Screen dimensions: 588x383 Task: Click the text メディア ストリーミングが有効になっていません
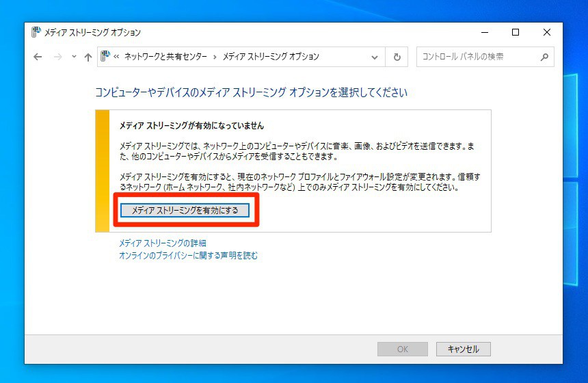[x=191, y=126]
